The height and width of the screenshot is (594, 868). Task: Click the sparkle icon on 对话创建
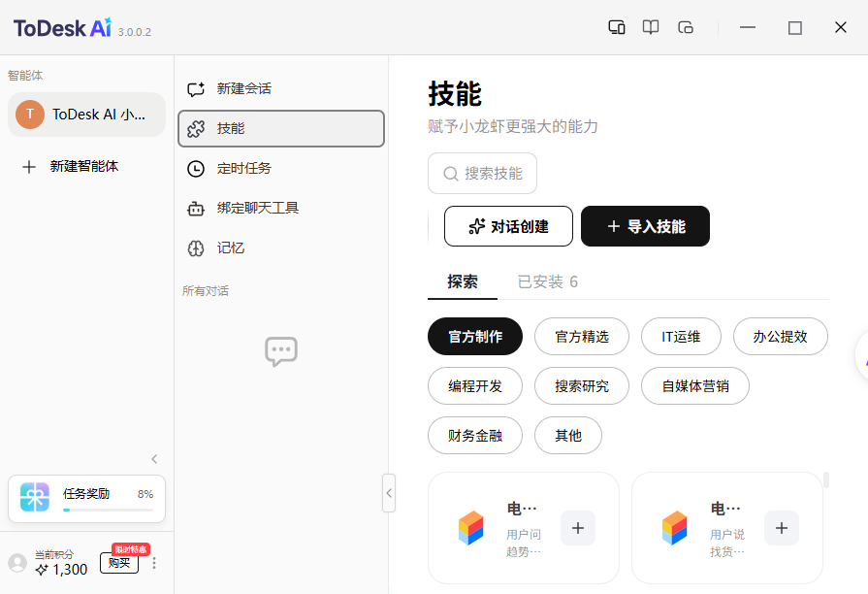point(476,226)
